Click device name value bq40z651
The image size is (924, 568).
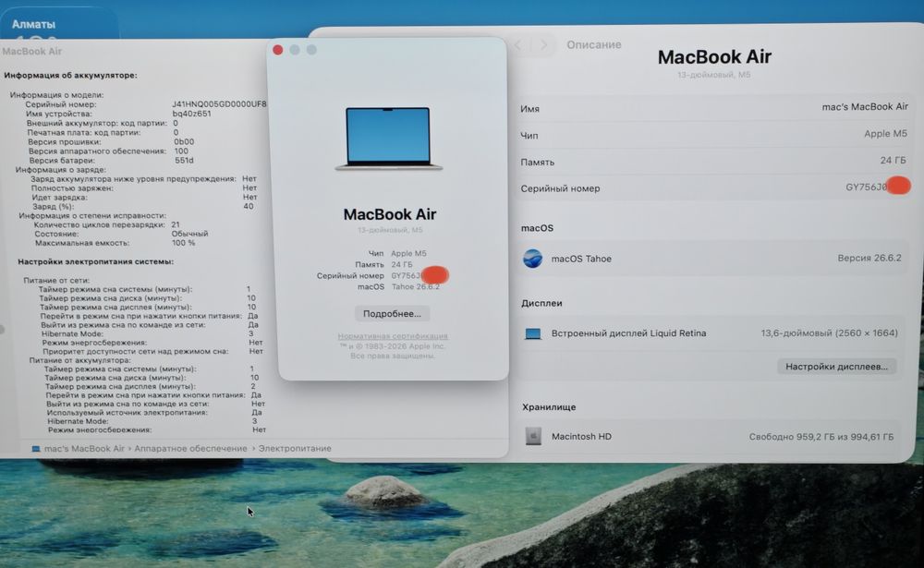[x=191, y=114]
